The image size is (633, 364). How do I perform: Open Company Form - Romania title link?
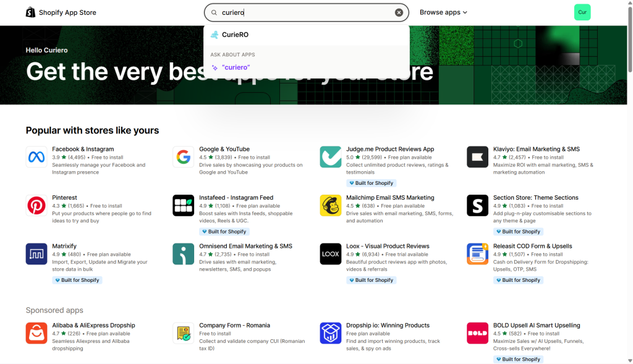234,325
